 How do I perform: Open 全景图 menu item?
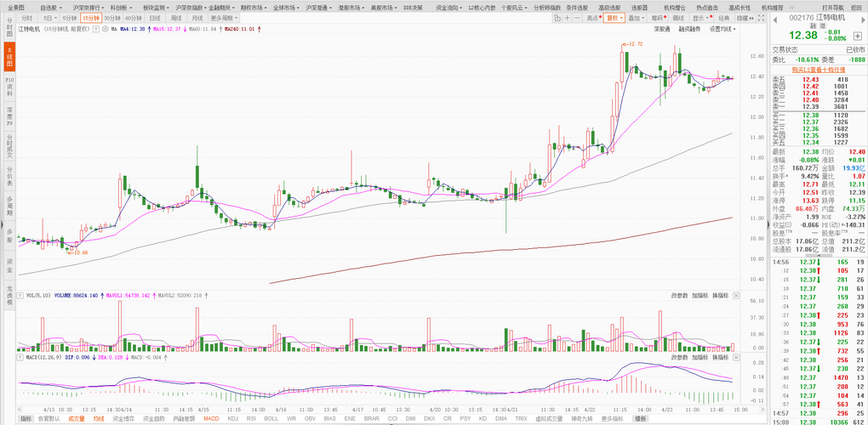click(x=15, y=8)
